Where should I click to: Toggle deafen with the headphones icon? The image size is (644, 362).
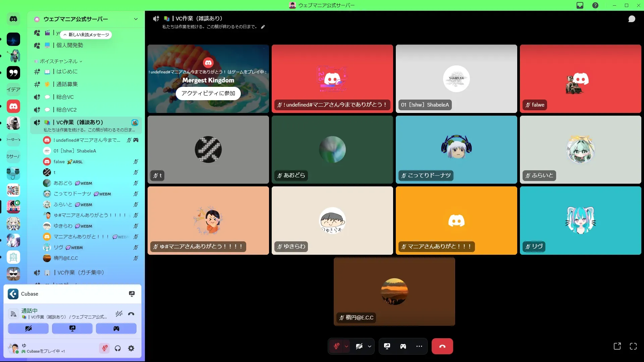point(118,349)
